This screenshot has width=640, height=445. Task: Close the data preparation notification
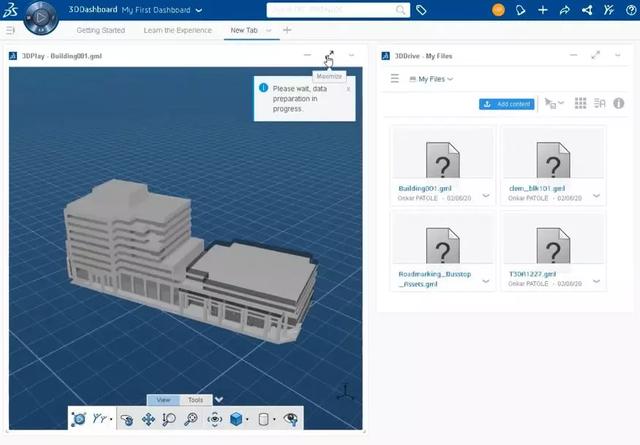pos(348,89)
